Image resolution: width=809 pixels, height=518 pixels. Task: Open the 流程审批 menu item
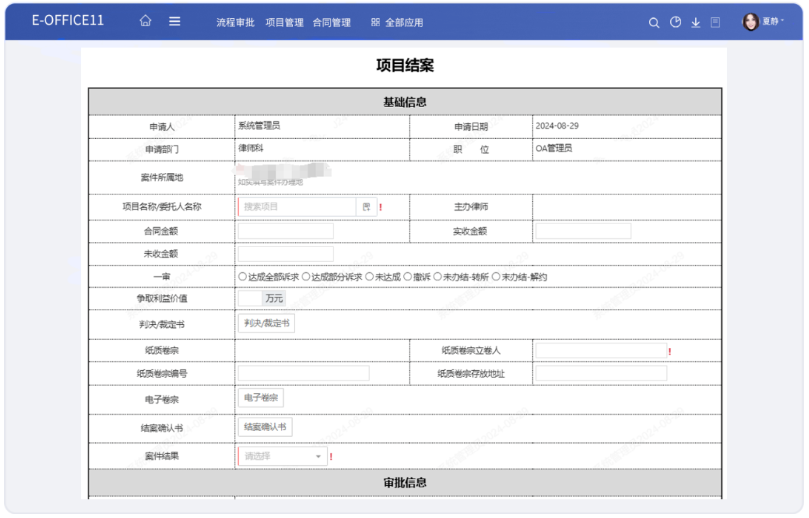tap(235, 22)
